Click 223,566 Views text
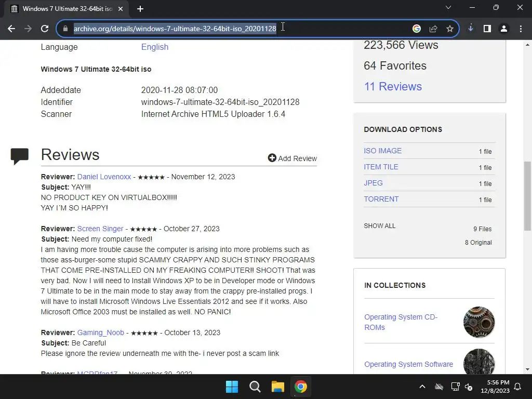Screen dimensions: 532x399 click(x=401, y=45)
